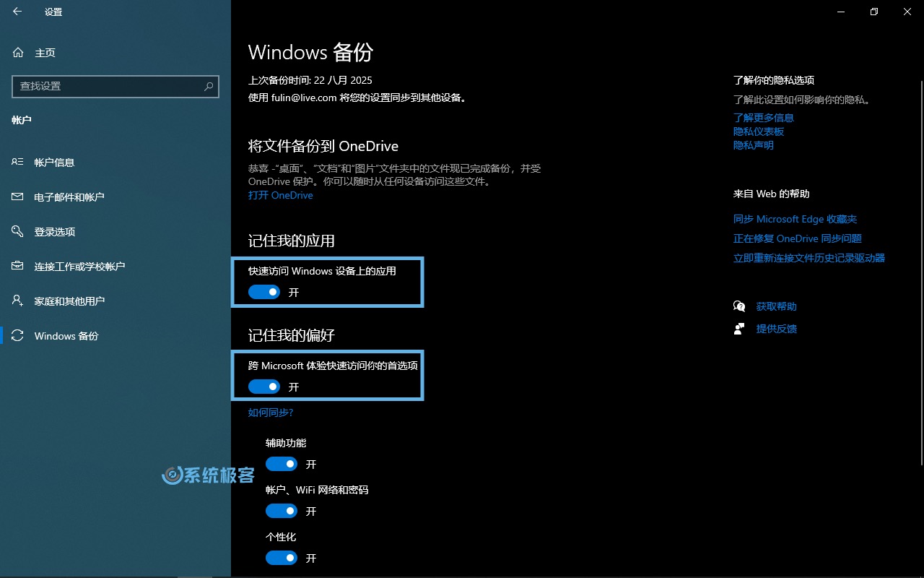Image resolution: width=924 pixels, height=578 pixels.
Task: Click the back arrow icon
Action: [x=17, y=12]
